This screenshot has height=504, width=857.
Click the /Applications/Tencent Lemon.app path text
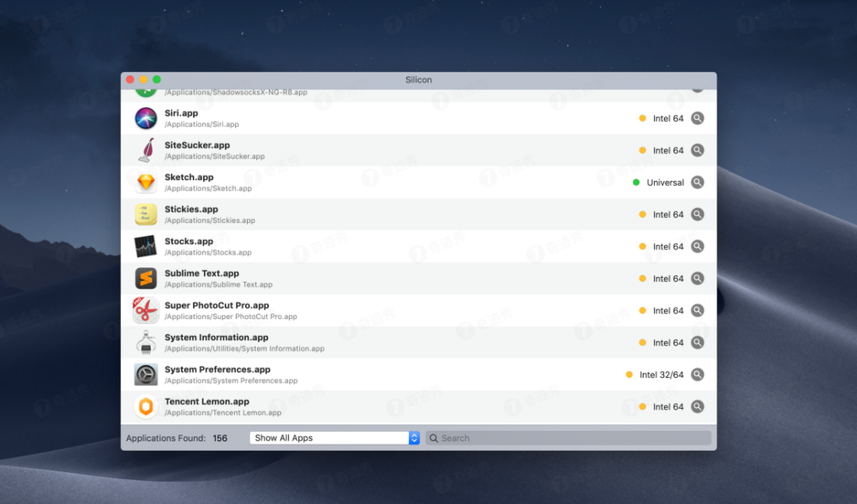223,412
